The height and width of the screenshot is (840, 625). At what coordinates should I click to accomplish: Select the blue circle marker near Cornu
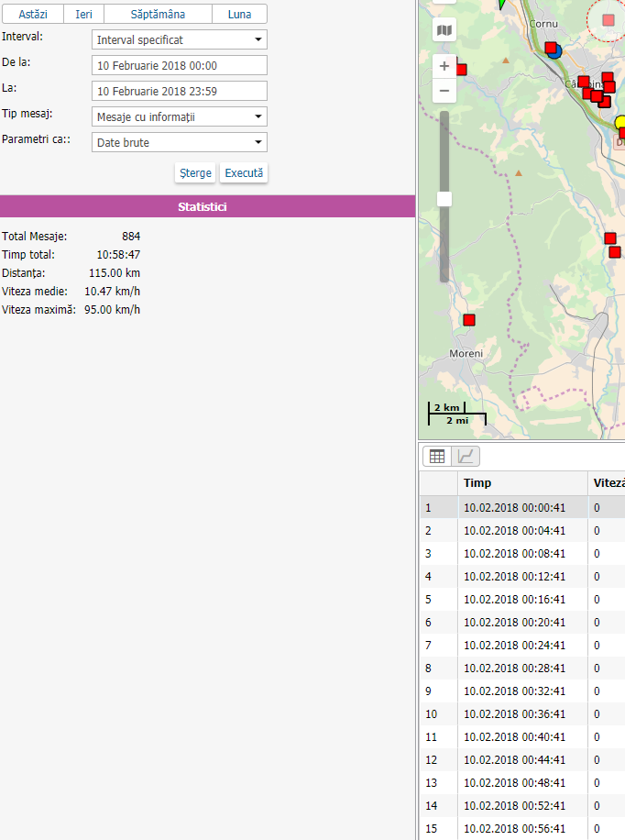pos(555,52)
